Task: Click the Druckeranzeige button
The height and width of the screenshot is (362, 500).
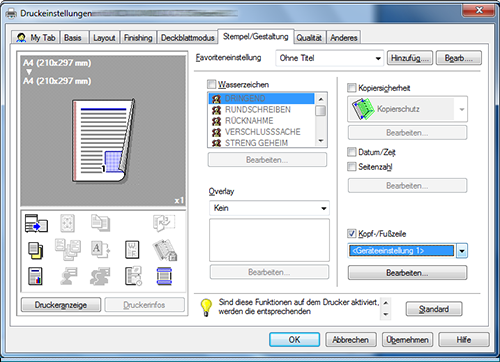Action: [61, 305]
